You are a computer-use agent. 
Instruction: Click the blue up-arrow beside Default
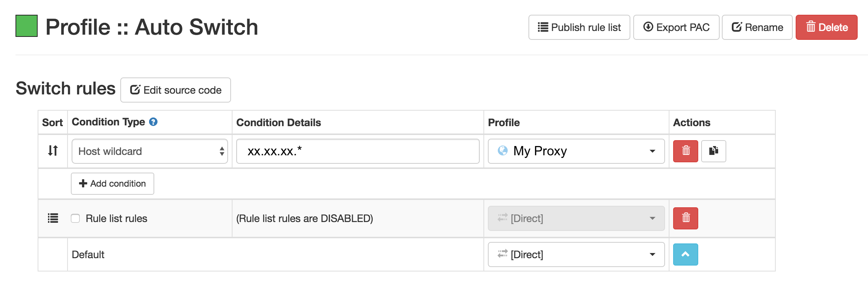pyautogui.click(x=685, y=254)
